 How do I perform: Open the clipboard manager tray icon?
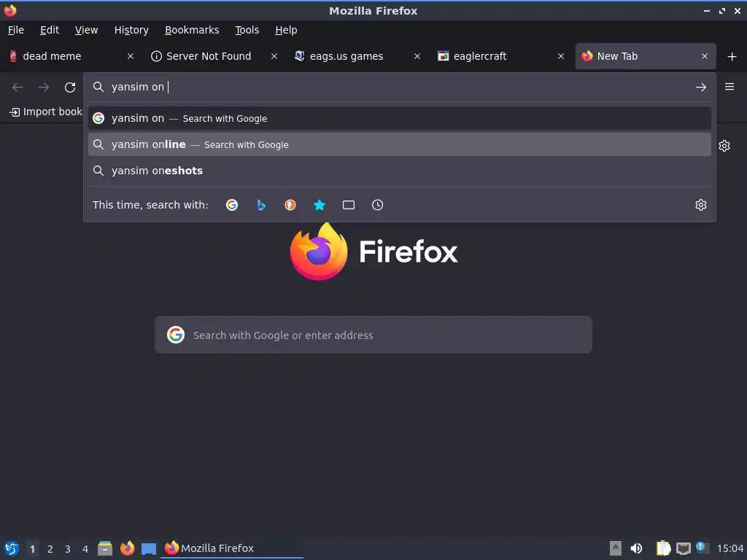663,548
